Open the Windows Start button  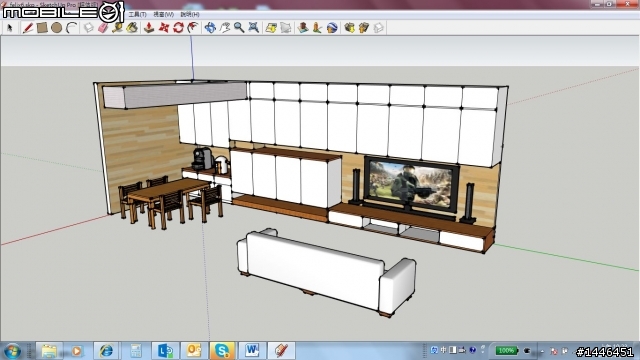12,351
